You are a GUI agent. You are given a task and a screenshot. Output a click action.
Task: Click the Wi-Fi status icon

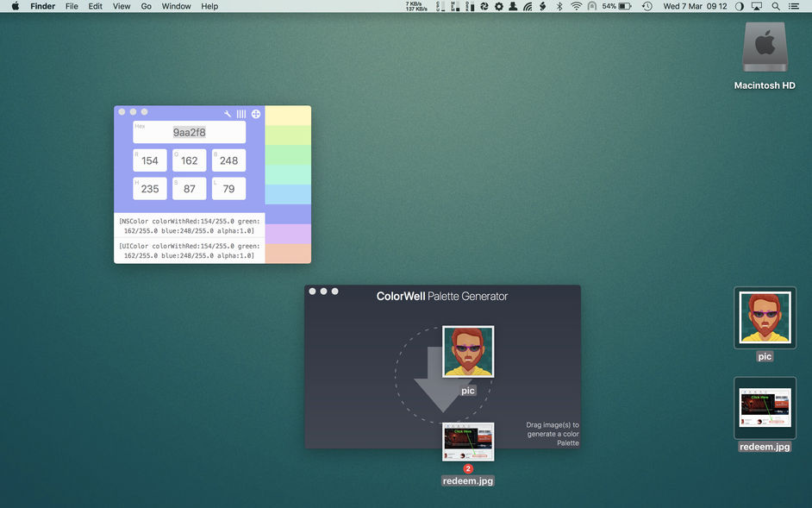click(576, 6)
